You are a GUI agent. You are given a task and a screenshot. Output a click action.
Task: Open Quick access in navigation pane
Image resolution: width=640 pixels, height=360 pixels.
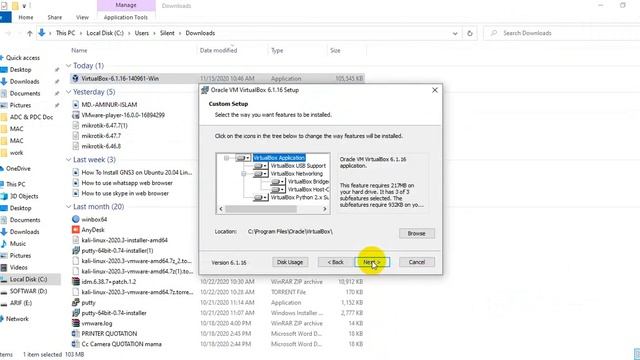tap(23, 58)
